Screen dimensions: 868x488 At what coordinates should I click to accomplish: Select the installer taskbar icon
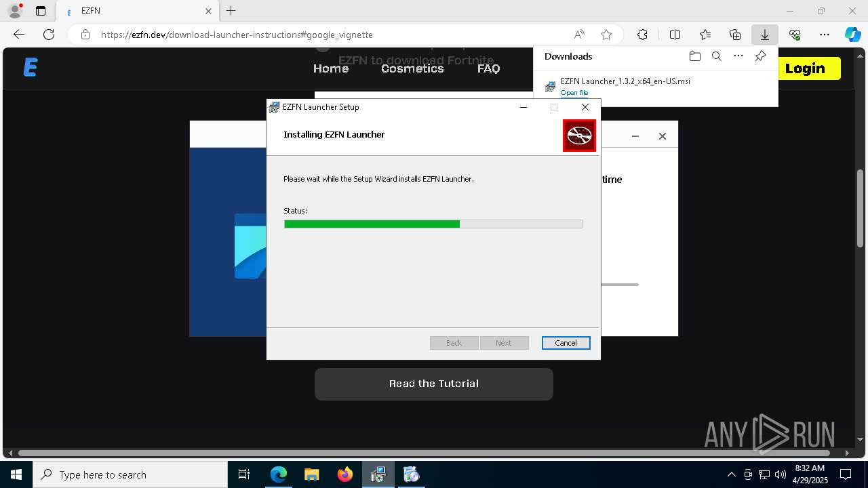(378, 474)
